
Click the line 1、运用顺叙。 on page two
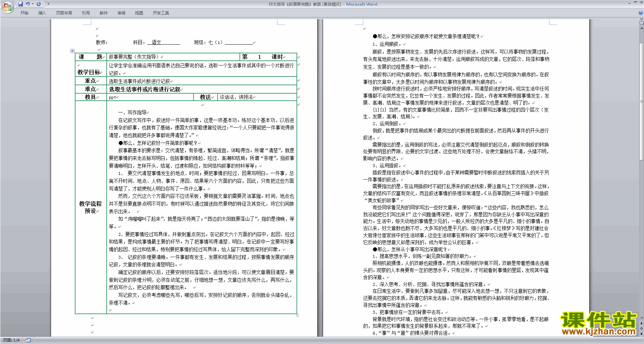(387, 44)
